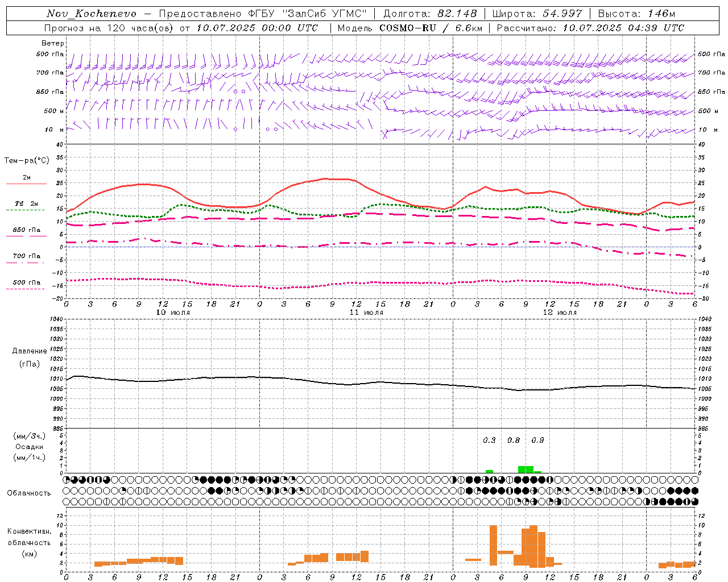Screen dimensions: 728x582
Task: Click the red 2м temperature legend line
Action: 26,184
